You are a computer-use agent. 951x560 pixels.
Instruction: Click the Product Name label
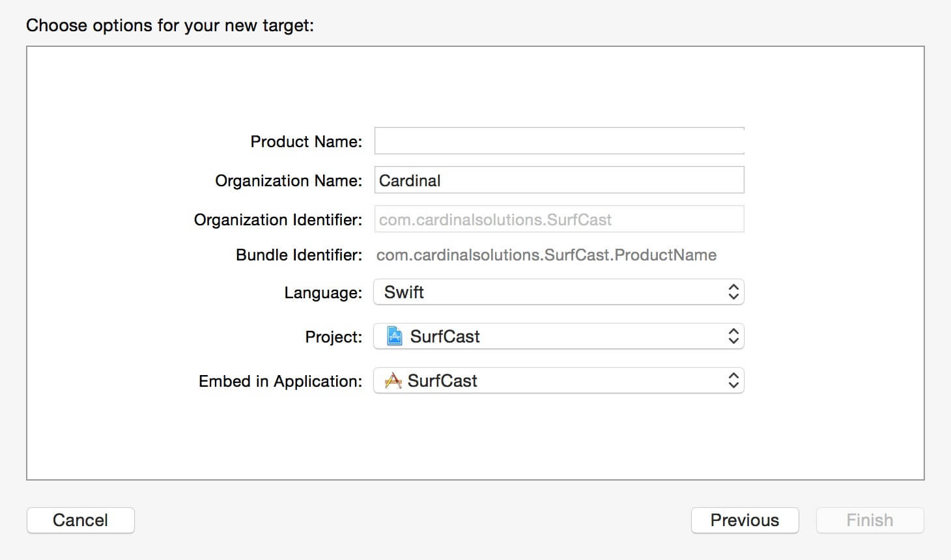[x=306, y=142]
